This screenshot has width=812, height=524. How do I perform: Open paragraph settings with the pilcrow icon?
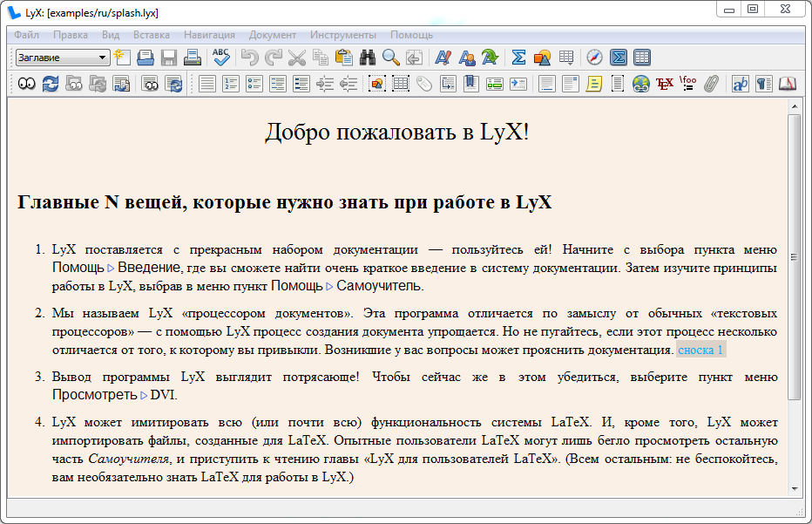[x=764, y=84]
